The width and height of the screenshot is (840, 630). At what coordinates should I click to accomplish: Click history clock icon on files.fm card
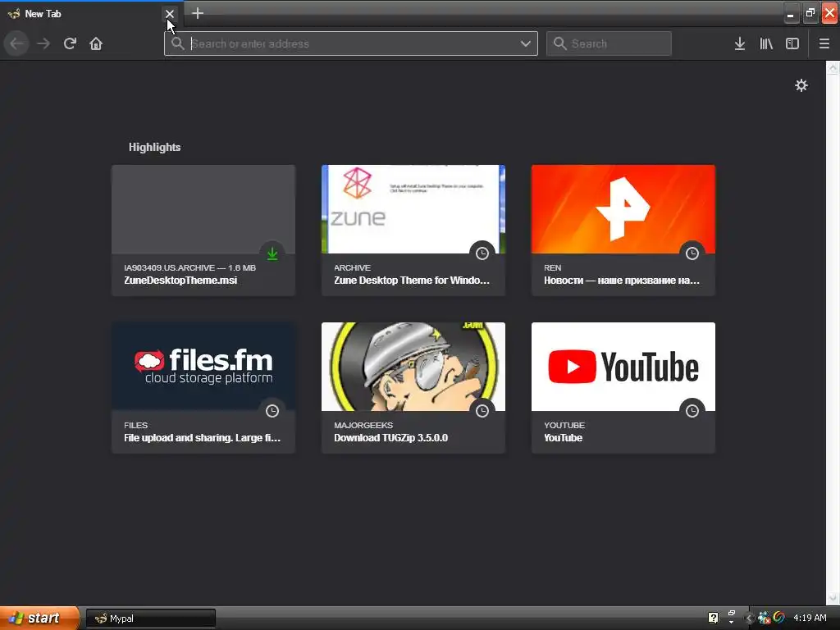pyautogui.click(x=272, y=411)
